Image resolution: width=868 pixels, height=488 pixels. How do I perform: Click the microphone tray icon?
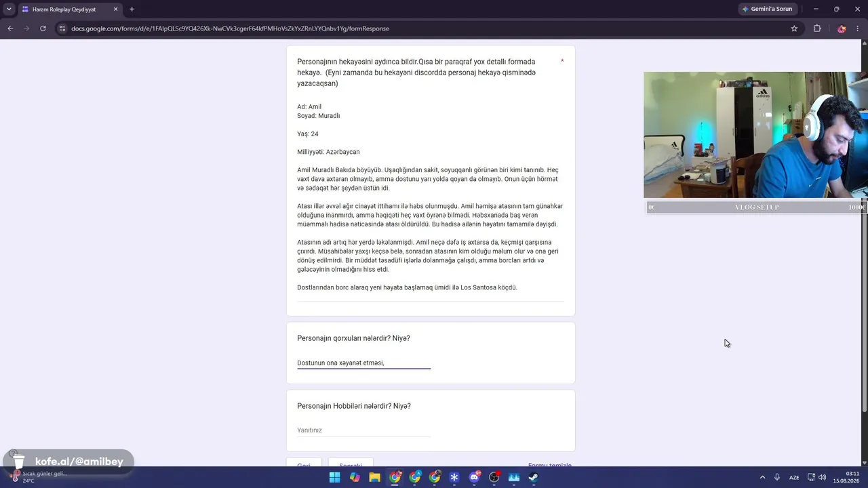pos(777,477)
